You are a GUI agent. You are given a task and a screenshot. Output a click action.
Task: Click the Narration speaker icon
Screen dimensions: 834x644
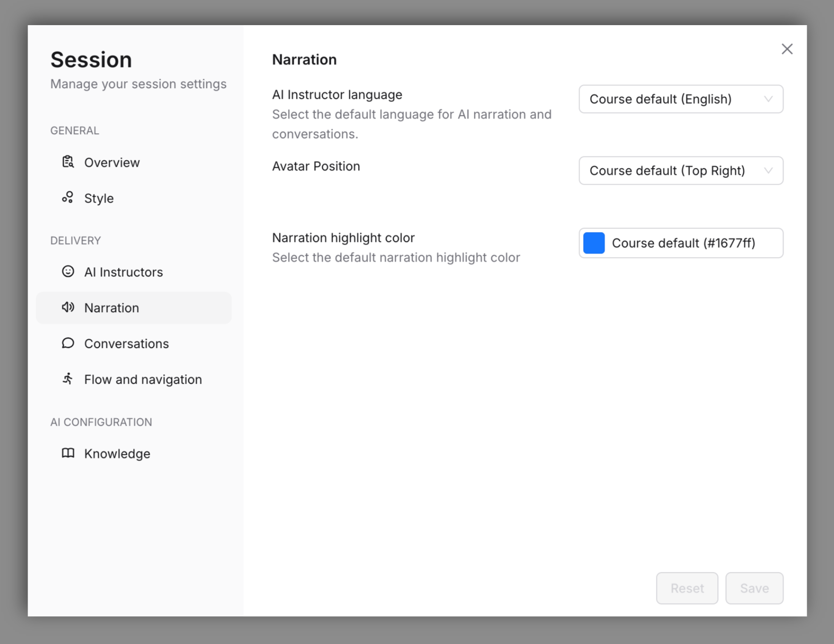click(x=68, y=308)
